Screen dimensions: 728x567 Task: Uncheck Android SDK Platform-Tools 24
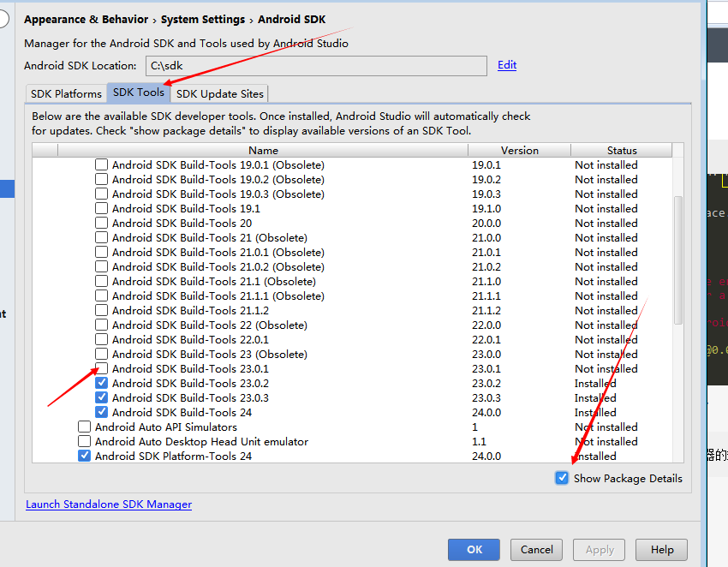click(x=84, y=456)
